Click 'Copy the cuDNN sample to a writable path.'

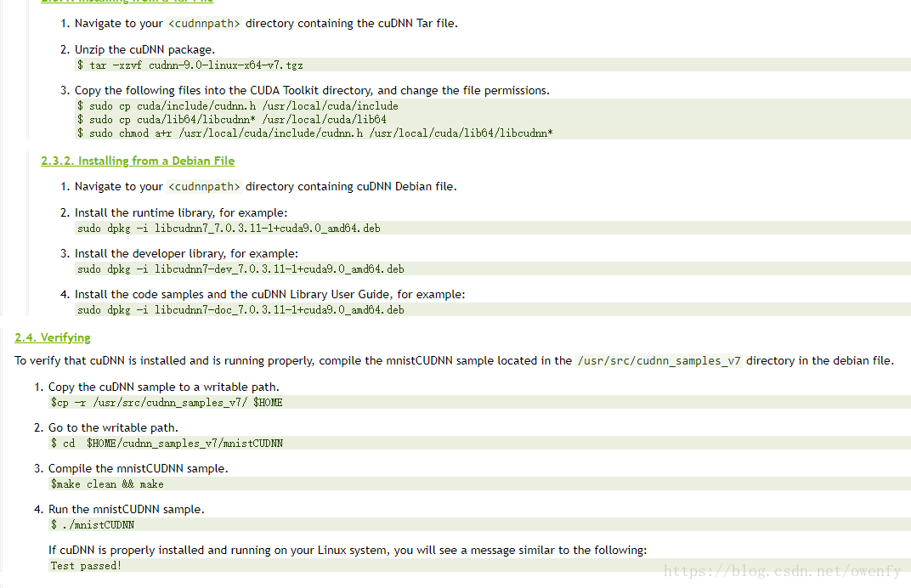(x=164, y=387)
